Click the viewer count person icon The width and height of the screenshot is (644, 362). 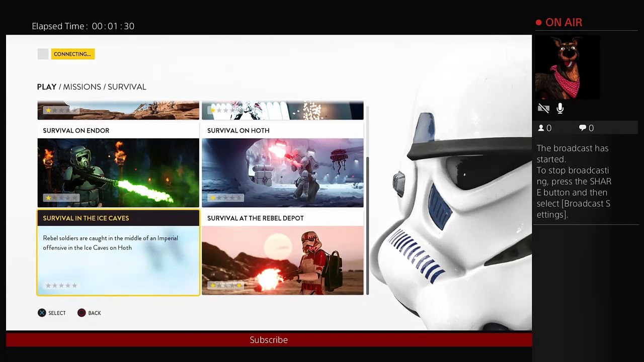point(541,128)
